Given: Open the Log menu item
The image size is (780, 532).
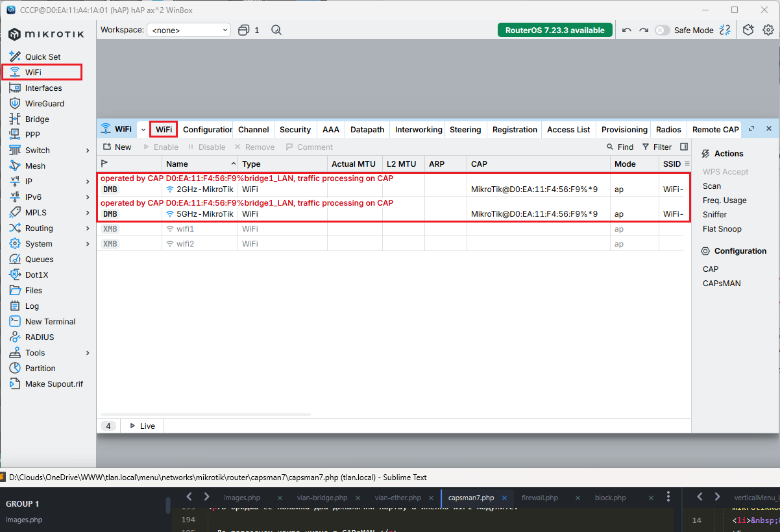Looking at the screenshot, I should (32, 306).
